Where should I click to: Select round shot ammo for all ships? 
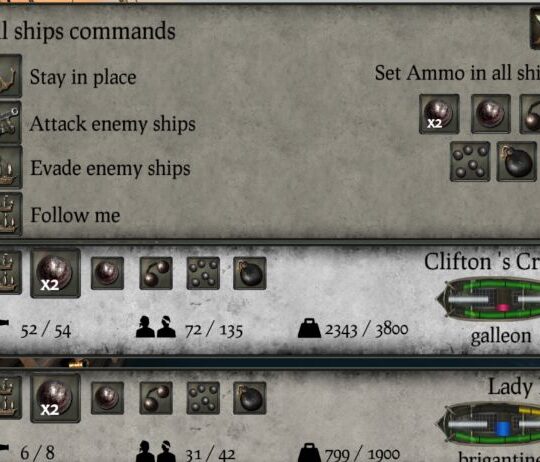[x=491, y=114]
